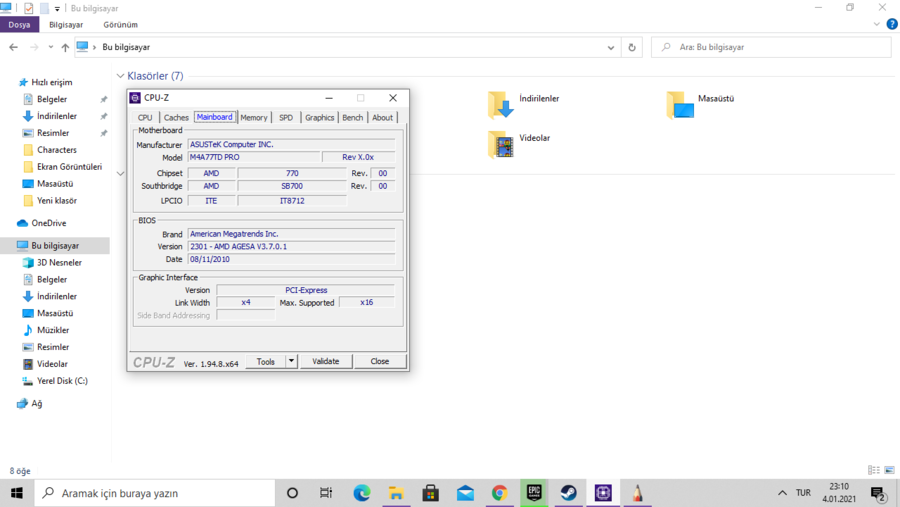
Task: Open Task View on the taskbar
Action: coord(326,493)
